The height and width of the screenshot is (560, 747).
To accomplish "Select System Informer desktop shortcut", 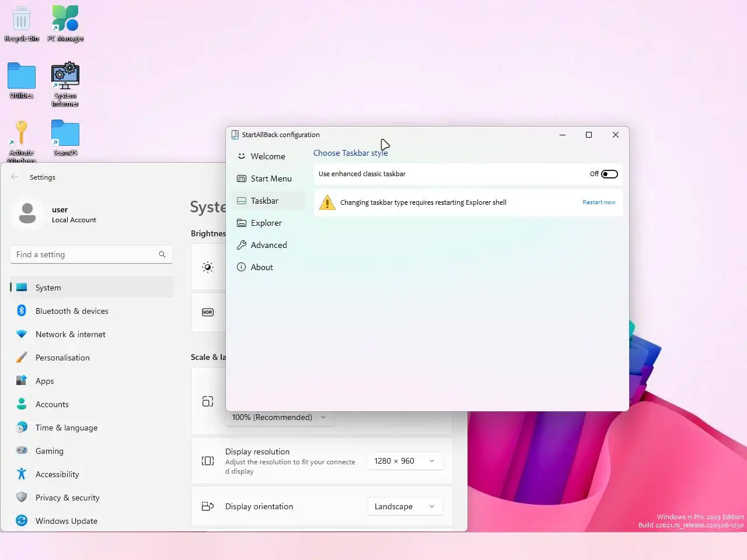I will [x=65, y=85].
